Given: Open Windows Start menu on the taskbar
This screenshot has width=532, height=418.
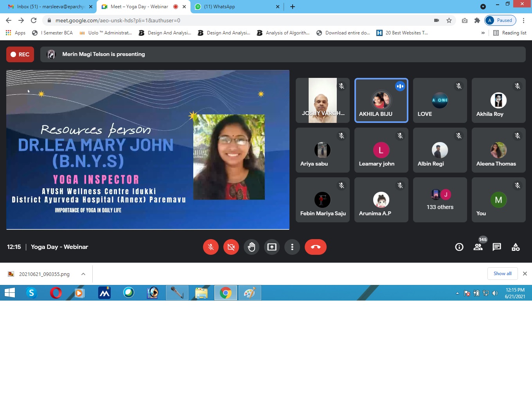Looking at the screenshot, I should (10, 293).
